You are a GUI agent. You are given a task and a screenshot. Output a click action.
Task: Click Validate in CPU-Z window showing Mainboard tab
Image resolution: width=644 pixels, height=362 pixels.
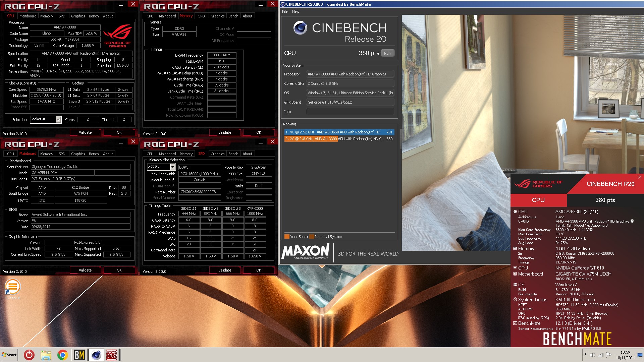85,270
